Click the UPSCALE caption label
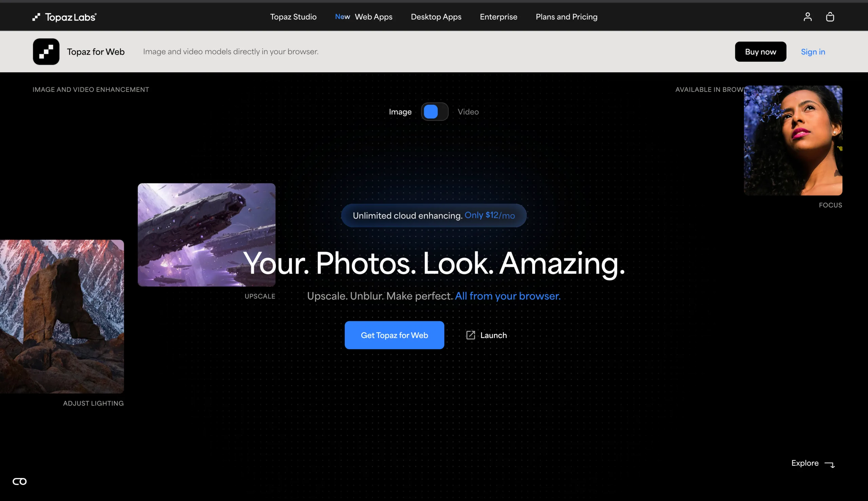This screenshot has height=501, width=868. [260, 296]
